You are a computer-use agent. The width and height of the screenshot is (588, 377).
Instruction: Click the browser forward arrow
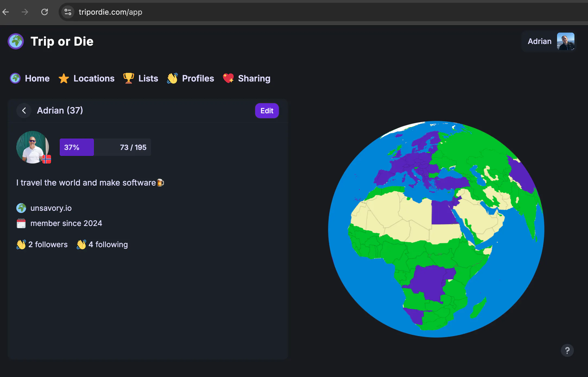pyautogui.click(x=25, y=12)
